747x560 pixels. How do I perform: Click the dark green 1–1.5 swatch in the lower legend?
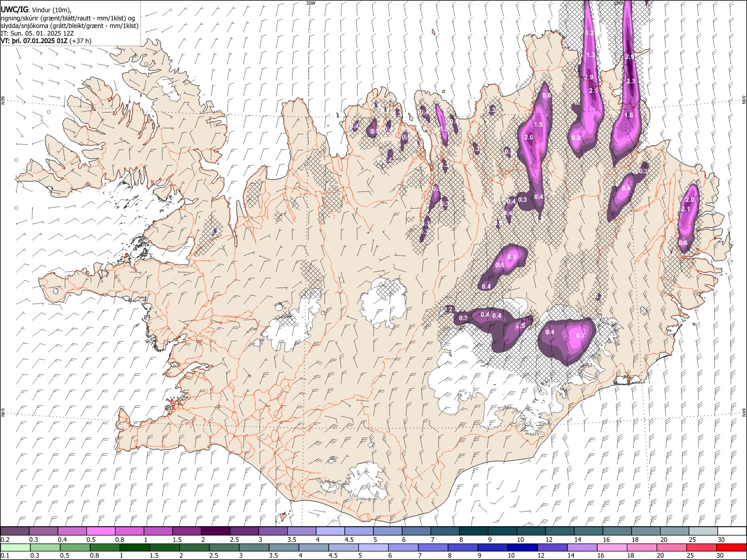tap(134, 547)
